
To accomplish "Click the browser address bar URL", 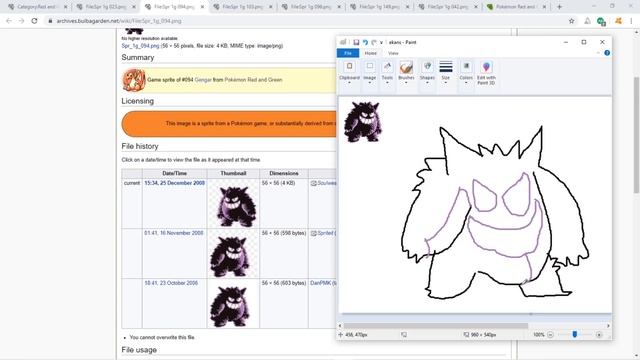I will [119, 21].
